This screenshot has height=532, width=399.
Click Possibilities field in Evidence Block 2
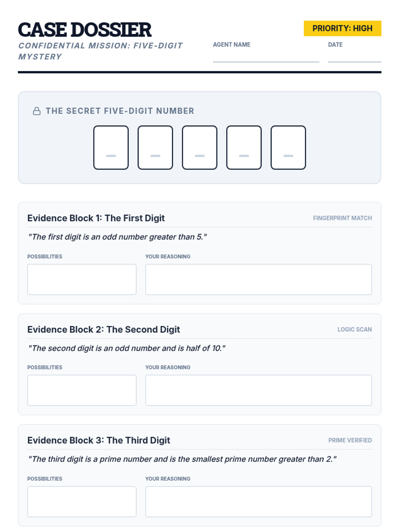[82, 390]
